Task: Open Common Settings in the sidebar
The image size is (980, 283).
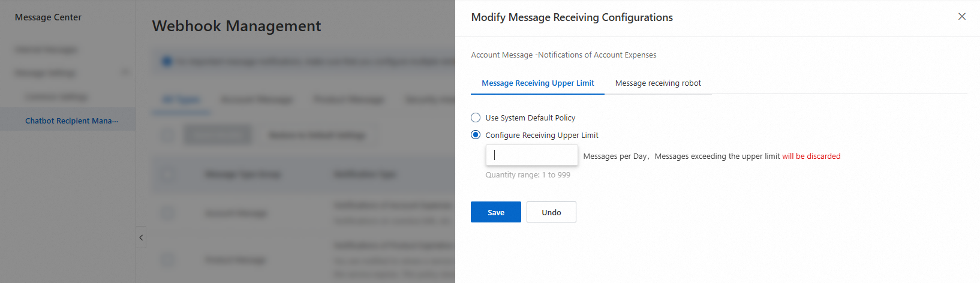Action: click(56, 97)
